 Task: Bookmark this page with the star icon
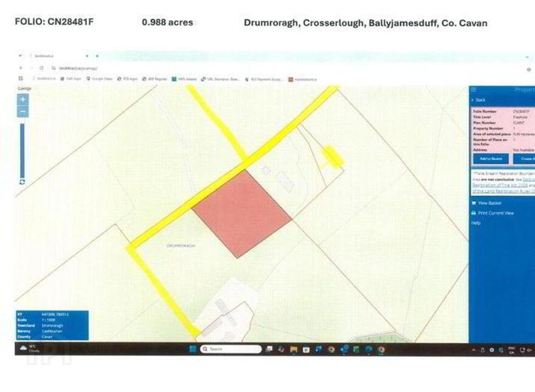click(x=528, y=69)
